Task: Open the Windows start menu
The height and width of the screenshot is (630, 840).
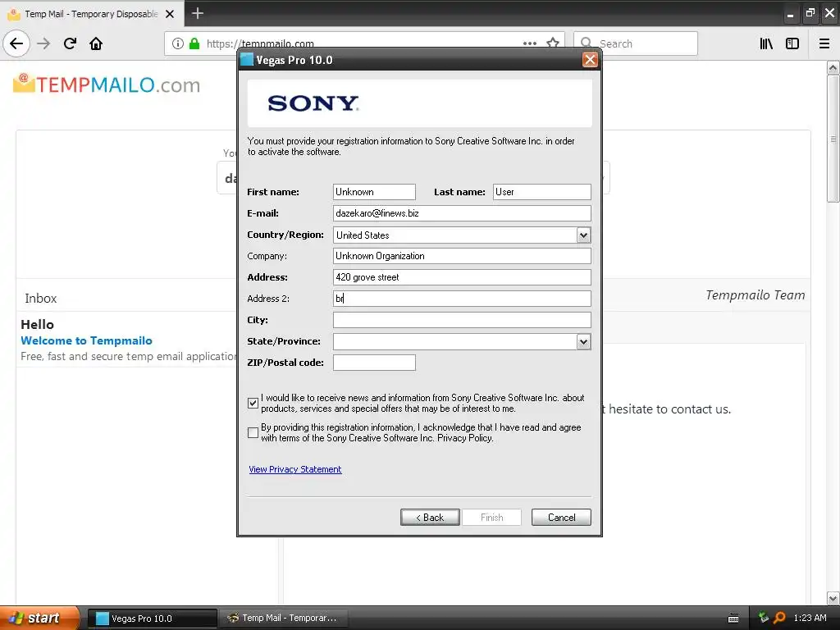Action: pyautogui.click(x=38, y=619)
